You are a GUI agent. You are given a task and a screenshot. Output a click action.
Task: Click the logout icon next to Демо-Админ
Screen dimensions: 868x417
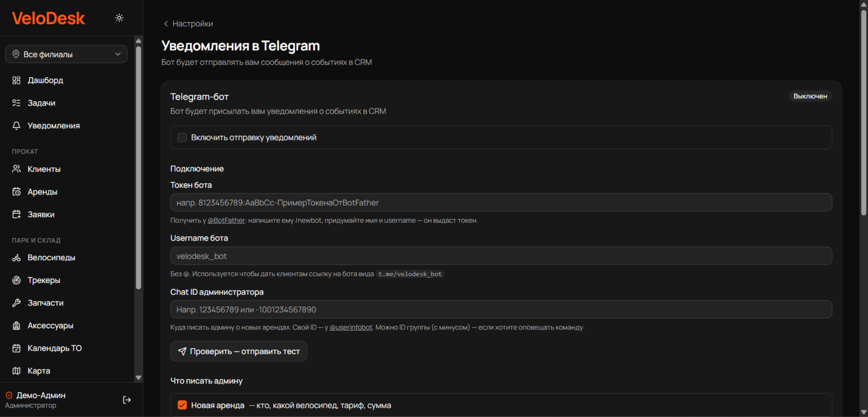(x=127, y=400)
